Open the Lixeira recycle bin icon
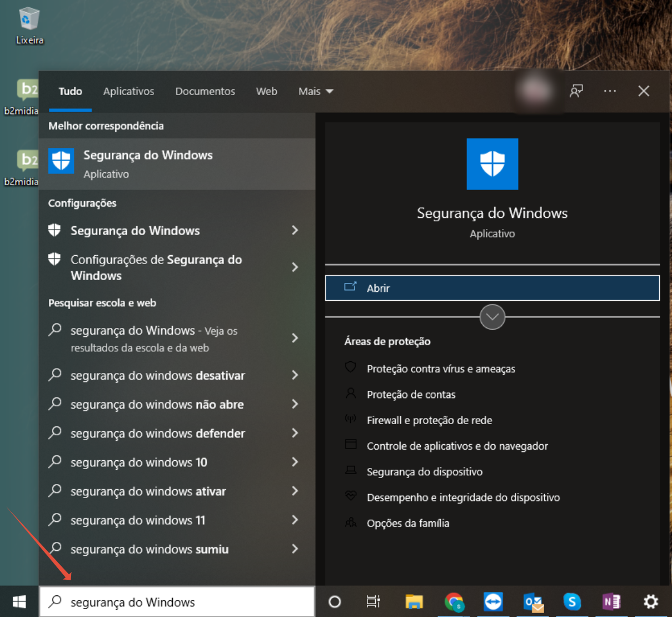The image size is (672, 617). (29, 26)
